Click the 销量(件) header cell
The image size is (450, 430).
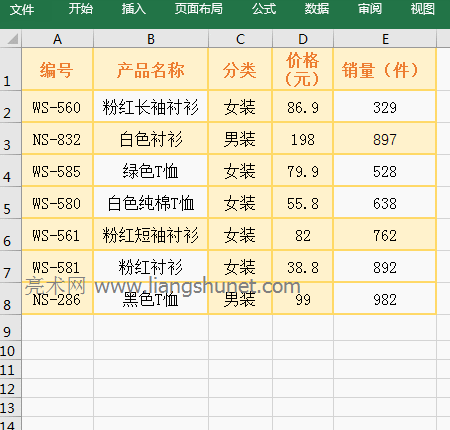(x=385, y=69)
